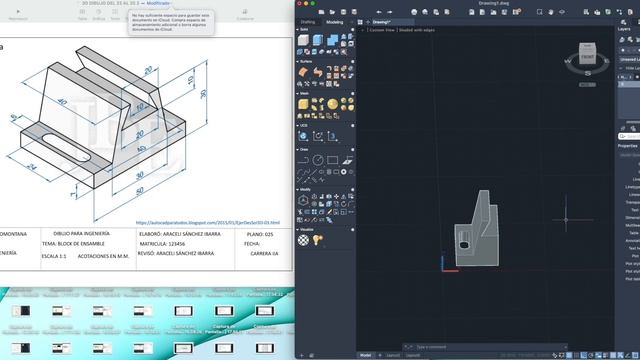This screenshot has width=640, height=360.
Task: Select the Rectangle draw tool
Action: point(332,160)
